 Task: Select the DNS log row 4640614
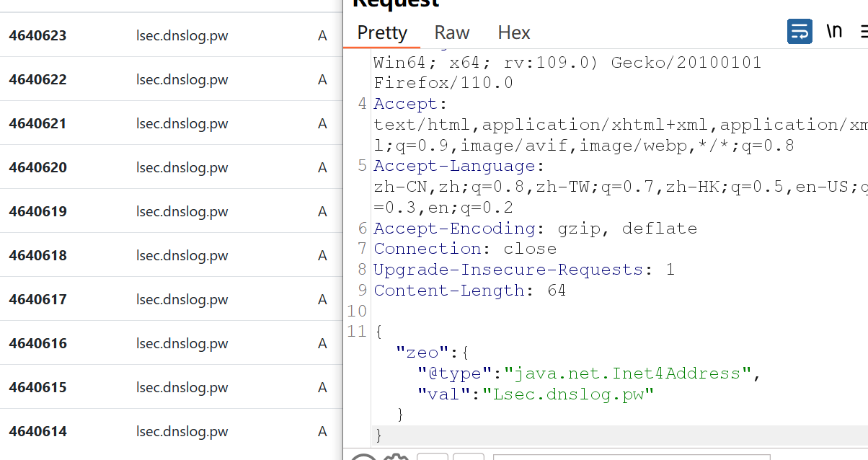click(x=37, y=431)
